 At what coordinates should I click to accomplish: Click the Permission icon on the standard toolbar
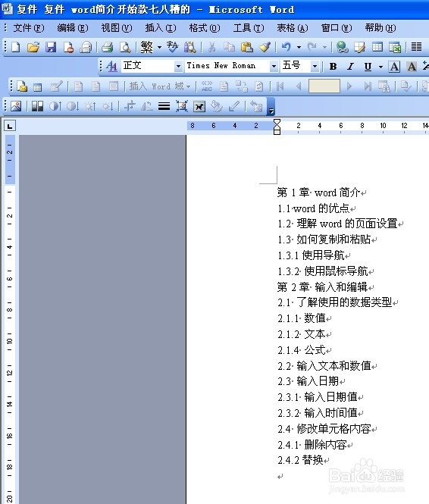point(68,47)
